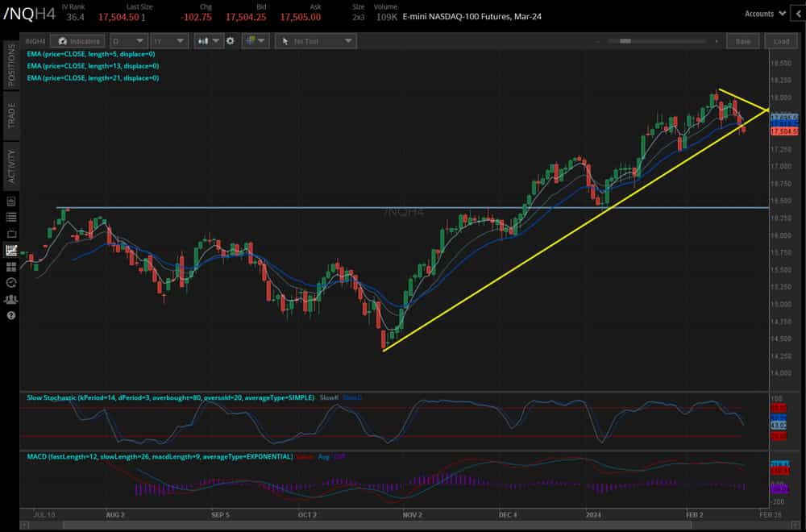
Task: Open the chart grid layout dropdown
Action: (256, 41)
